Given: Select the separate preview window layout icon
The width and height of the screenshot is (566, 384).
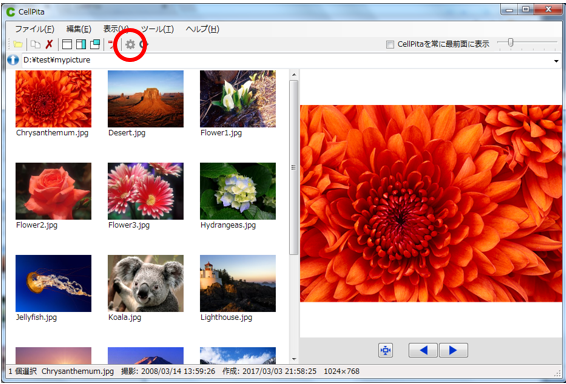Looking at the screenshot, I should pyautogui.click(x=95, y=44).
